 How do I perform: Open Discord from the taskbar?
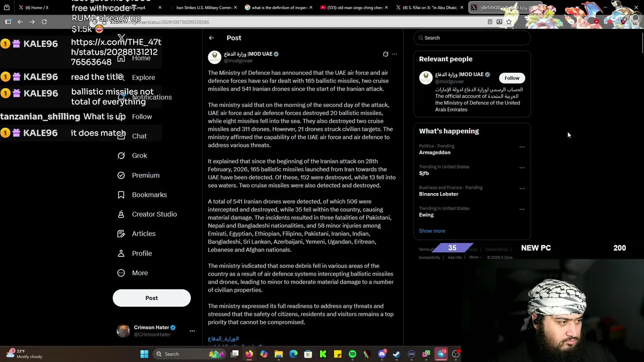(382, 354)
